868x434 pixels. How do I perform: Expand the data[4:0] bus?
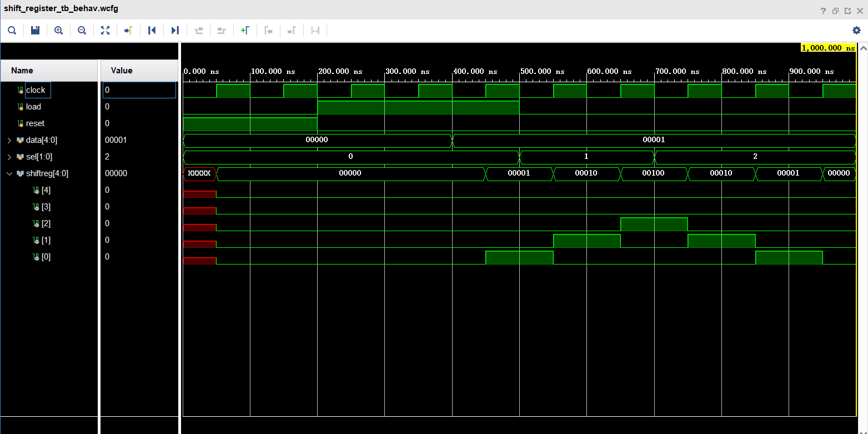coord(9,140)
